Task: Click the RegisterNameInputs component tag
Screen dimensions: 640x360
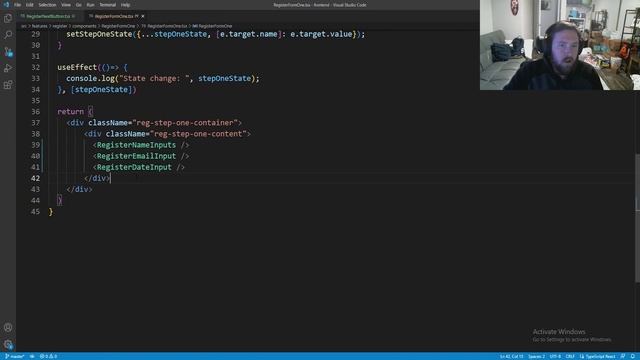Action: point(136,145)
